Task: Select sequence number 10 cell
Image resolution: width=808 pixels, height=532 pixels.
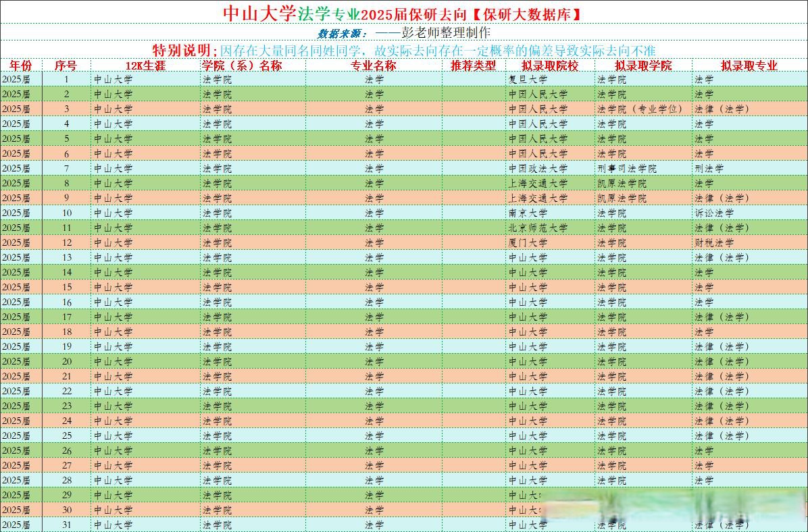Action: 67,213
